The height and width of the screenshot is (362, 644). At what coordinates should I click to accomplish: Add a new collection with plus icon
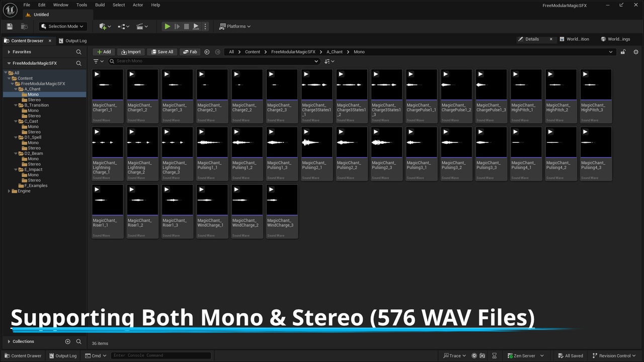[67, 341]
